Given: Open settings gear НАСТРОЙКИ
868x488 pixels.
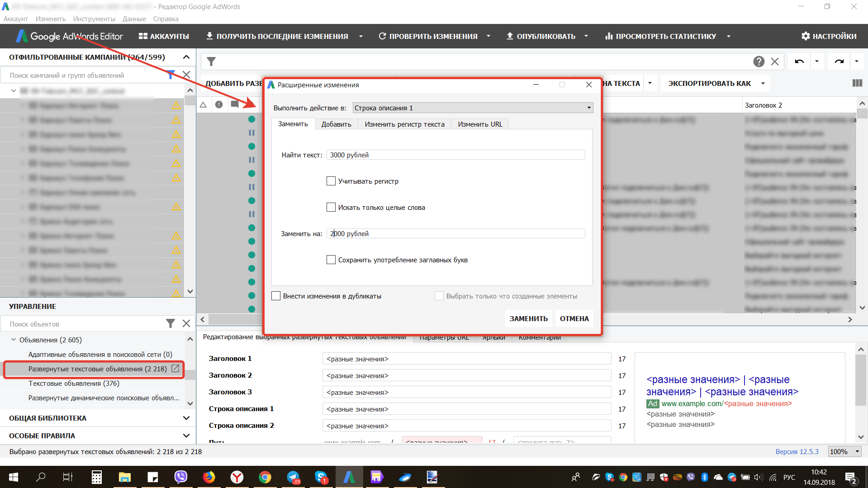Looking at the screenshot, I should [829, 36].
